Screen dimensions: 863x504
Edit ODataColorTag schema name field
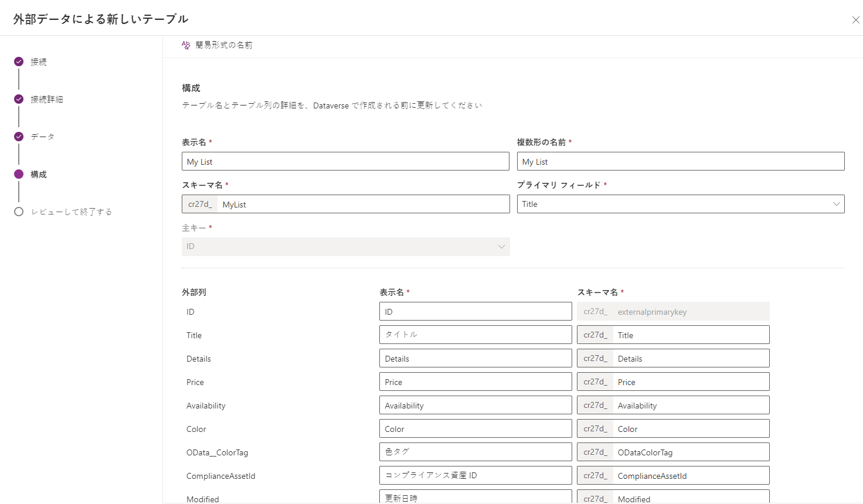point(691,452)
